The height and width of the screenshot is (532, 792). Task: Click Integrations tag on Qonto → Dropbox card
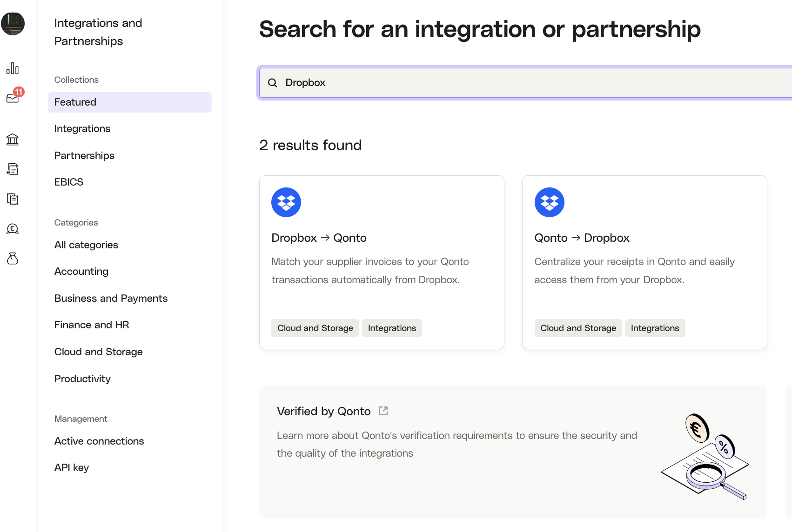click(x=655, y=328)
